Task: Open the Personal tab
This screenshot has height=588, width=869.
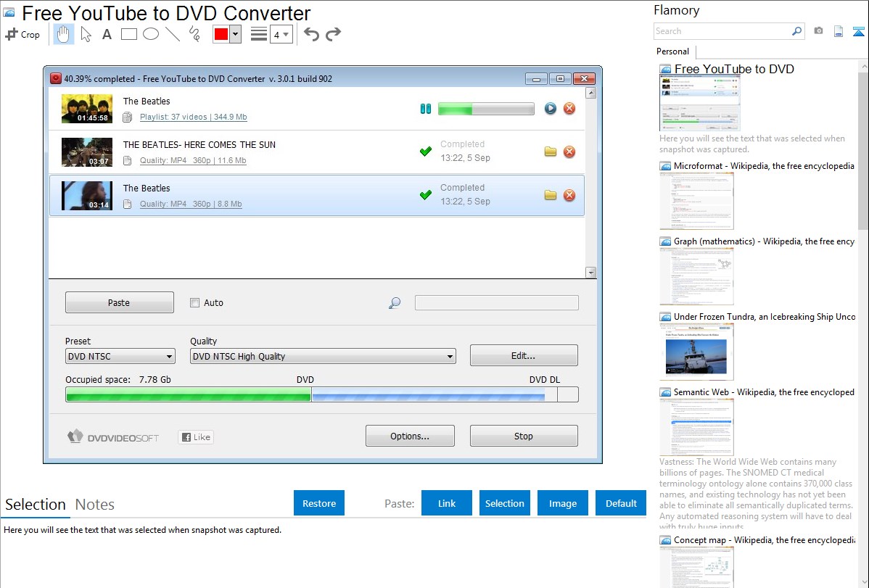Action: [x=673, y=51]
